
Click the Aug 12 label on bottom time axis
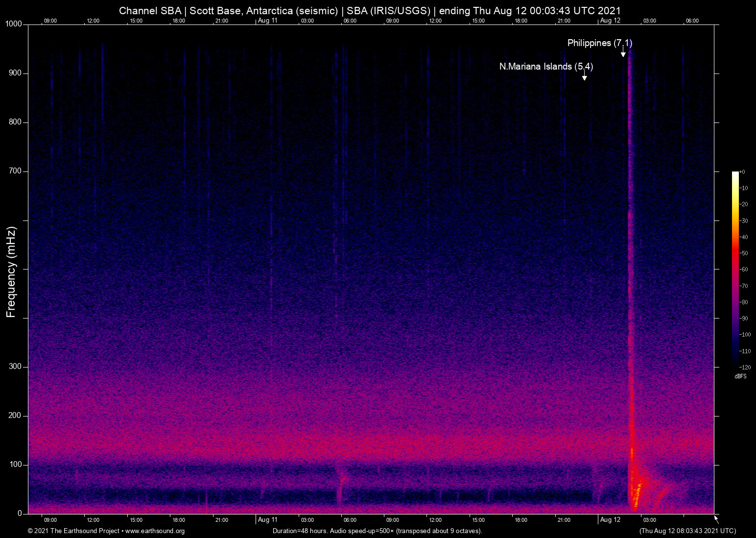[610, 520]
